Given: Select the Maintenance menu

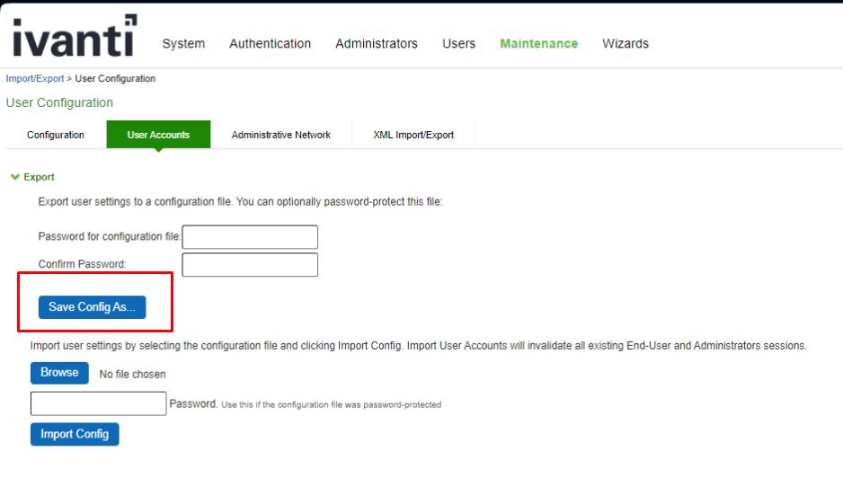Looking at the screenshot, I should coord(538,43).
